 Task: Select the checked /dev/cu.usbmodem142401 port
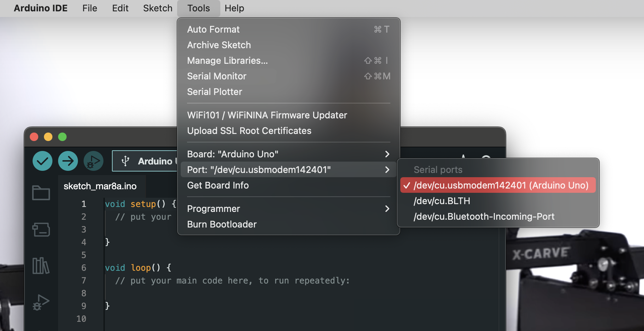point(498,185)
